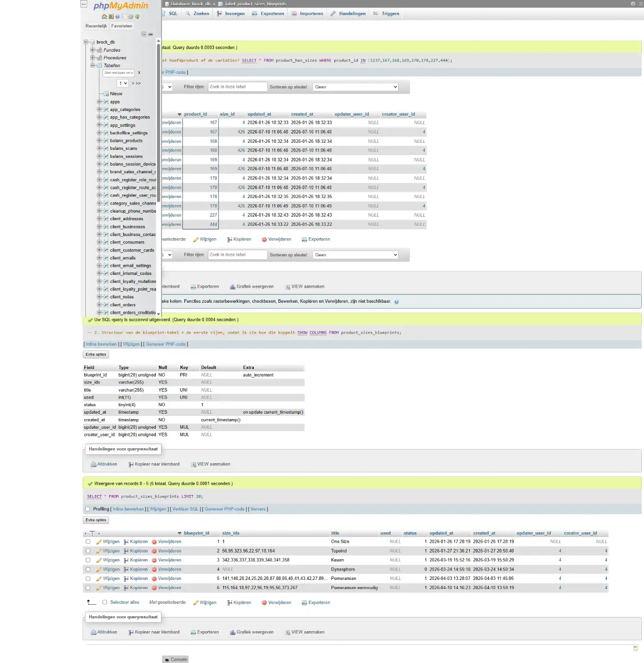The width and height of the screenshot is (644, 663).
Task: Click the Favorieten button
Action: click(122, 26)
